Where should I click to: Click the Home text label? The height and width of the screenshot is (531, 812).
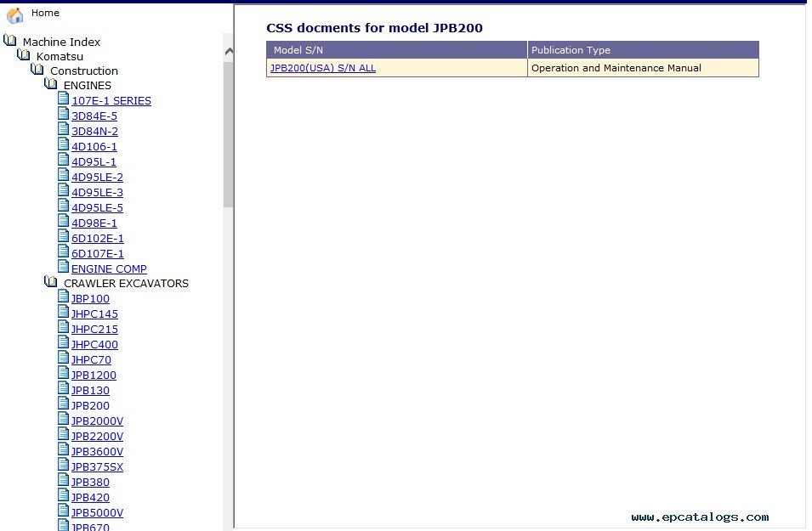point(46,13)
